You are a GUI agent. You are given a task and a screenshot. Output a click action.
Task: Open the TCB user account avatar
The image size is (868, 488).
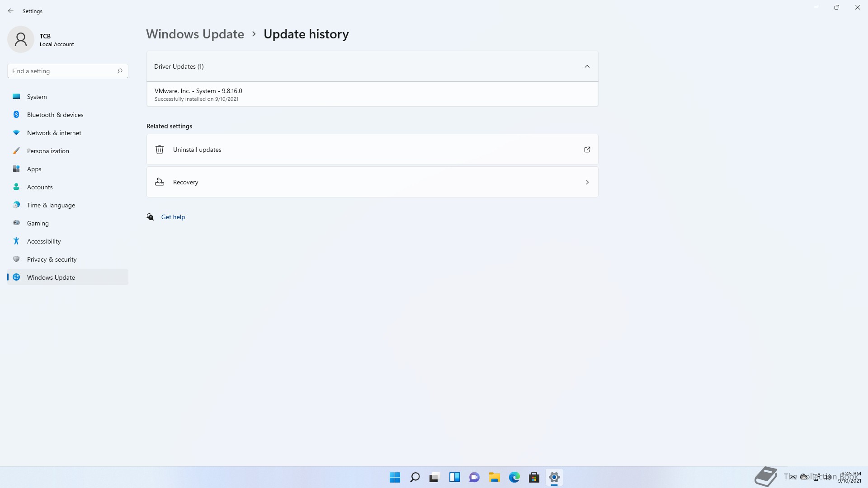coord(21,39)
